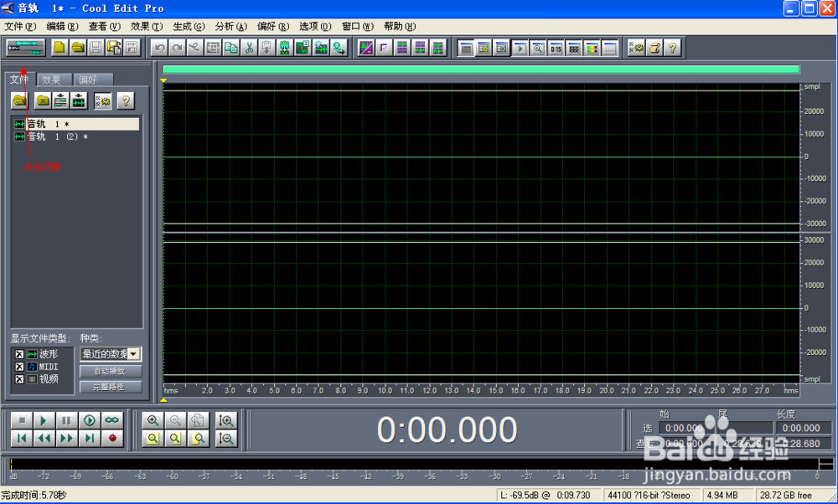
Task: Toggle the MIDI file type checkbox
Action: pos(19,367)
